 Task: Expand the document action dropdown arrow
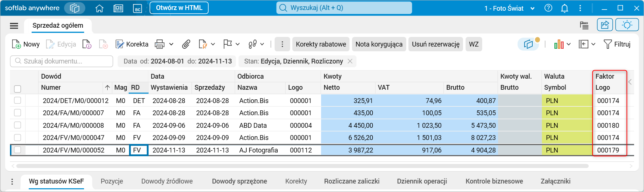coord(213,44)
